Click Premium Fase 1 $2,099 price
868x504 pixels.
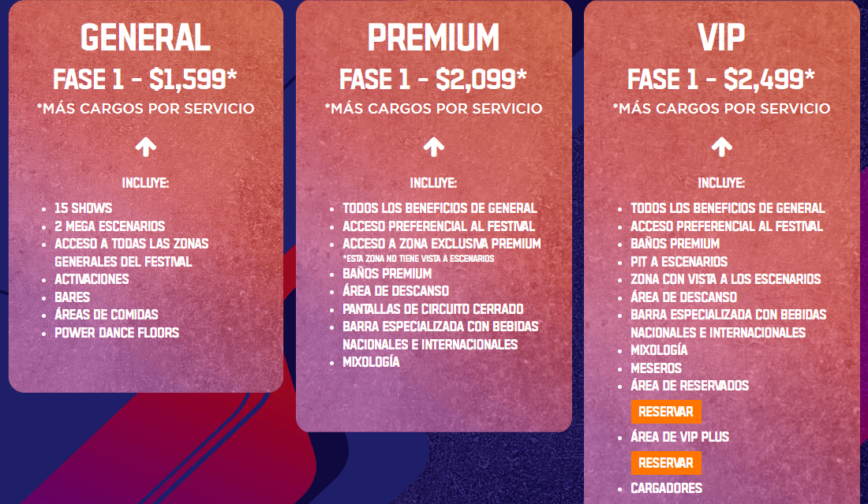point(433,79)
